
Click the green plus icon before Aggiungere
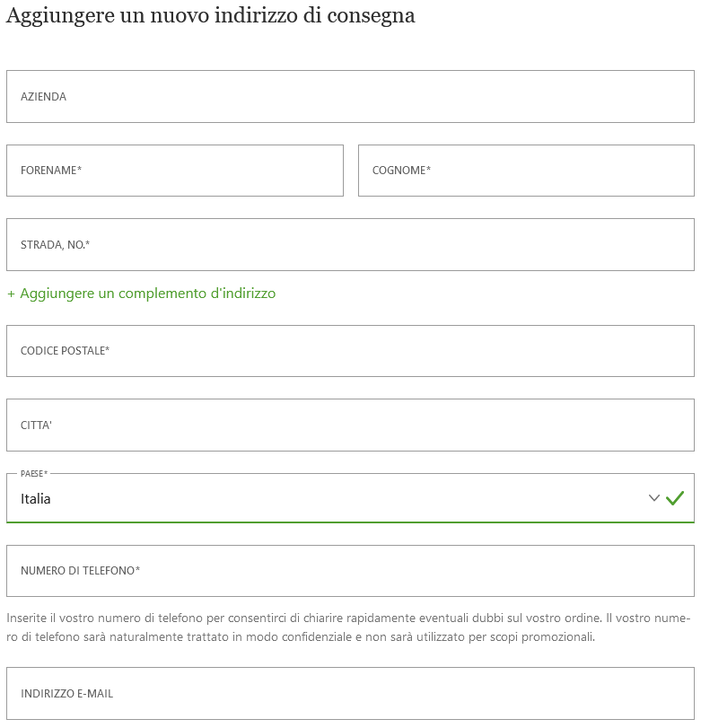(x=11, y=294)
